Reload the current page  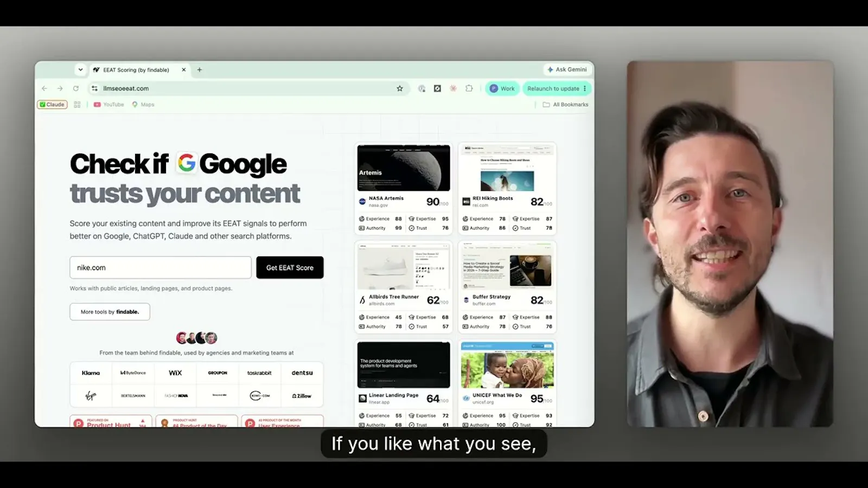75,88
